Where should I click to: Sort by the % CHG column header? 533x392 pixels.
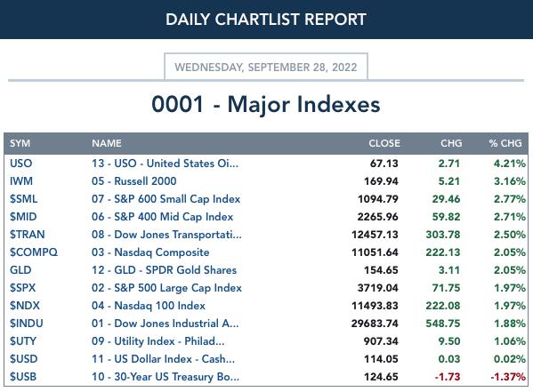pos(505,143)
